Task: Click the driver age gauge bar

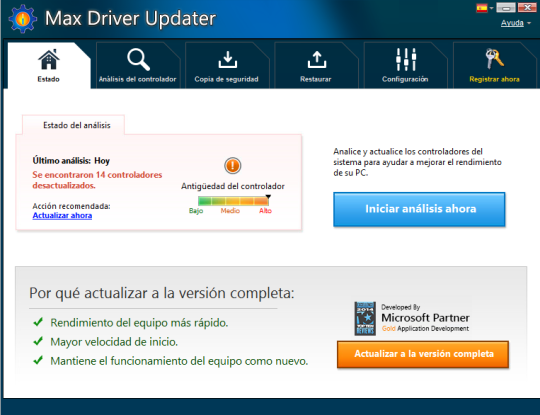Action: pyautogui.click(x=233, y=200)
